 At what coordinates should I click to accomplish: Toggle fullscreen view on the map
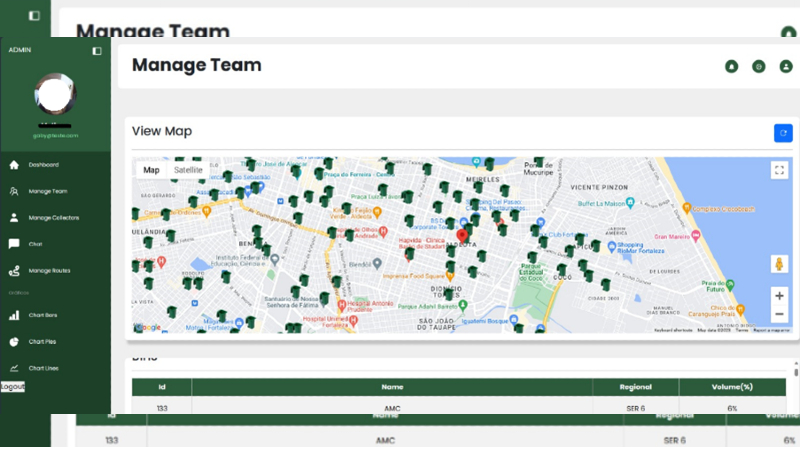[x=779, y=170]
